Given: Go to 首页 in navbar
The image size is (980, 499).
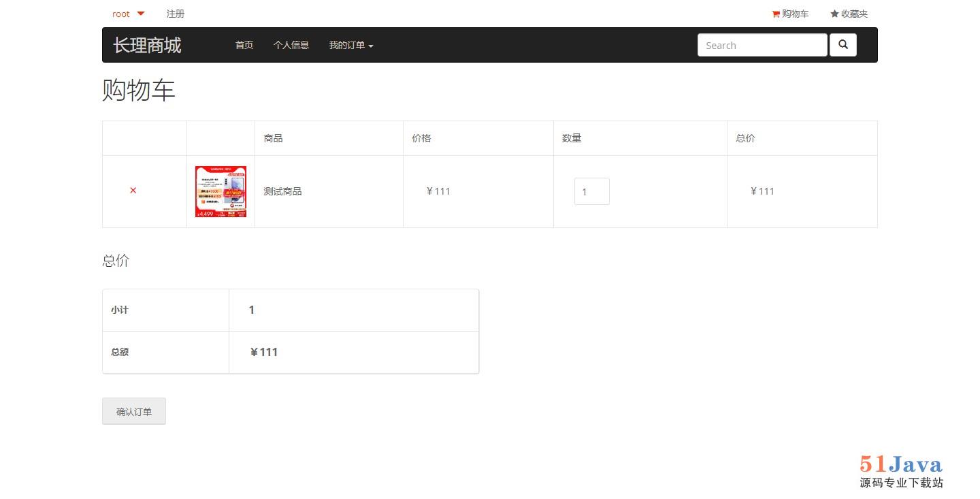Looking at the screenshot, I should (244, 45).
